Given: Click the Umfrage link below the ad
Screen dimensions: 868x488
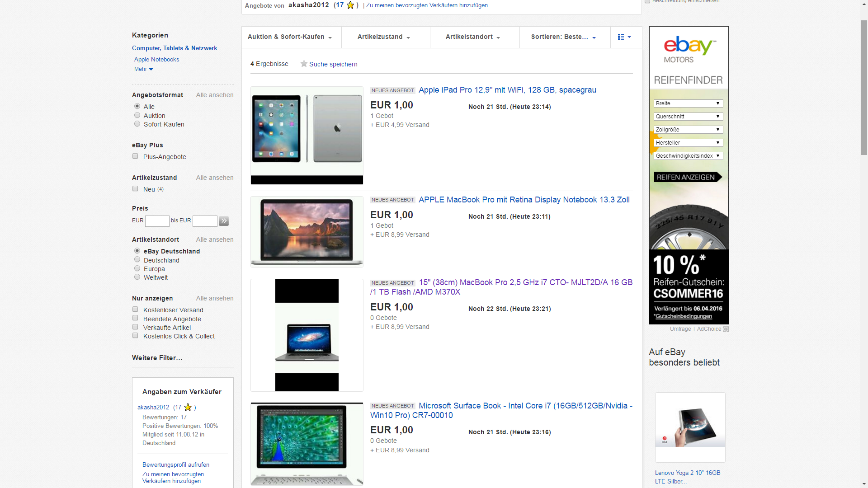Looking at the screenshot, I should 680,329.
